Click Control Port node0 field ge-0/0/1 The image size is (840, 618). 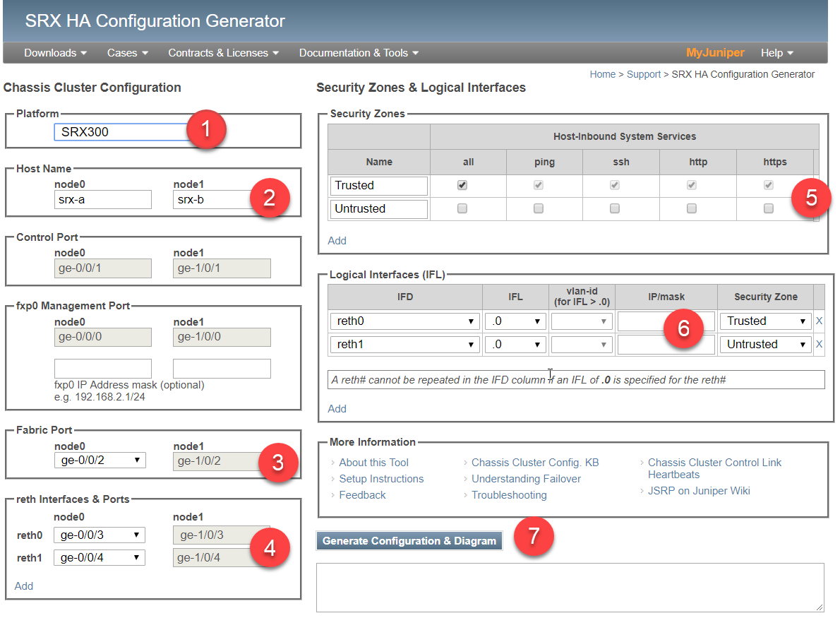[x=103, y=268]
